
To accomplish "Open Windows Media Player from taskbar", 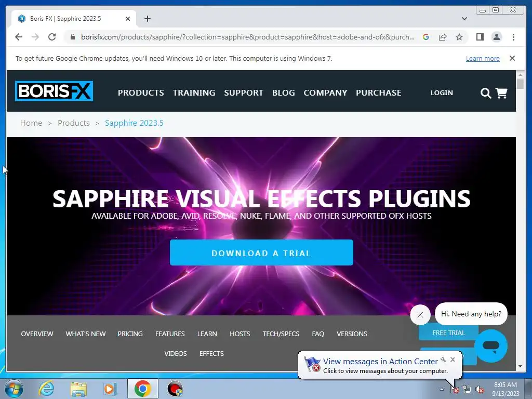I will (110, 389).
